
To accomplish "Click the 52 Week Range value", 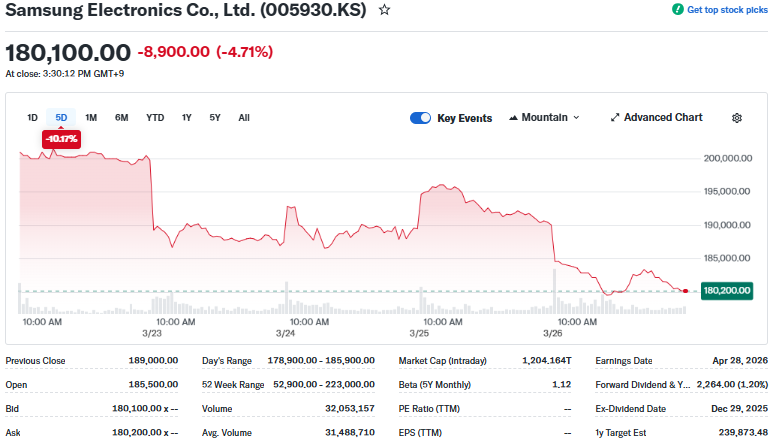I will click(x=324, y=384).
